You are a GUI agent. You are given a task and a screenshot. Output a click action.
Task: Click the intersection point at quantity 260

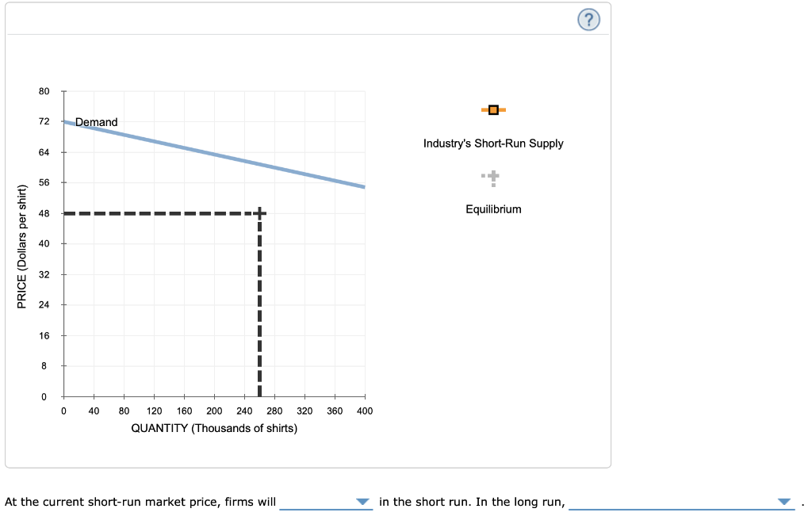pyautogui.click(x=260, y=212)
